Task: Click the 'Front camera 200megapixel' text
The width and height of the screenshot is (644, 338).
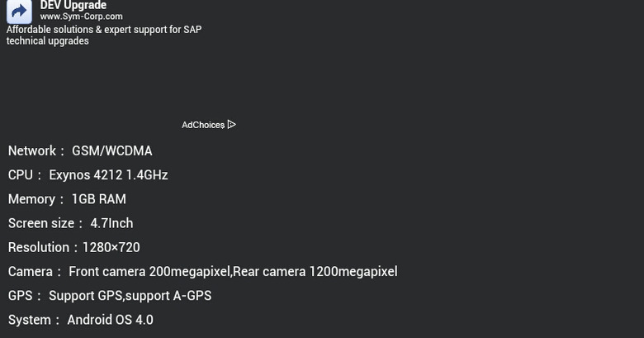Action: 149,272
